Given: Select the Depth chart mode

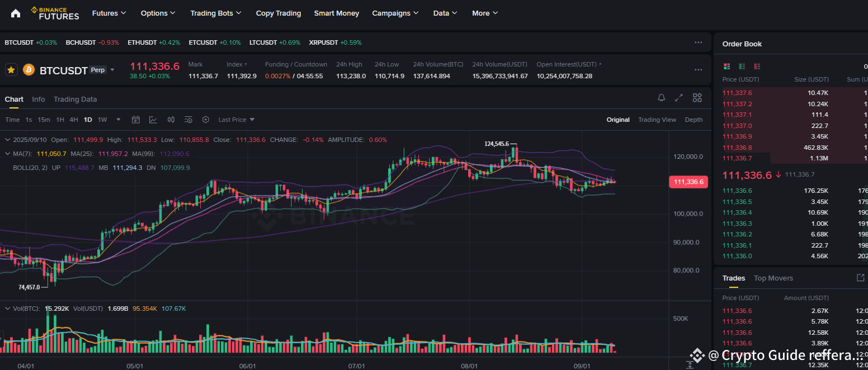Looking at the screenshot, I should pos(694,120).
